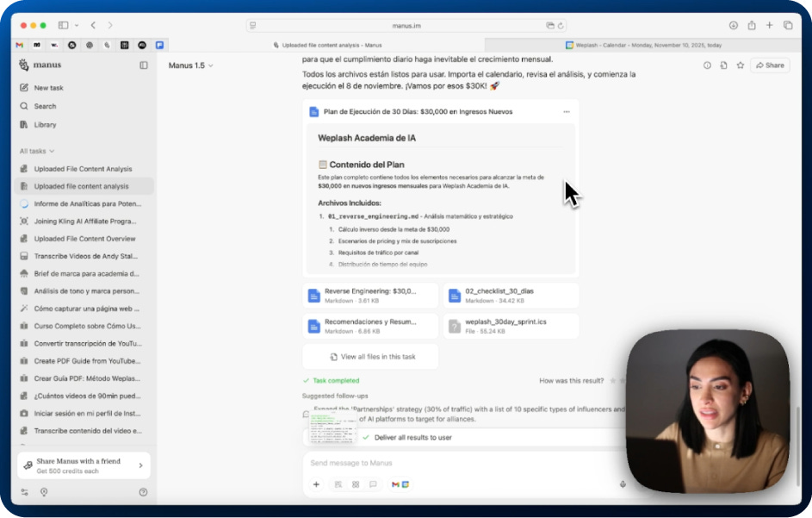Open 02_checklist_30_dias file
The height and width of the screenshot is (518, 812).
click(511, 296)
